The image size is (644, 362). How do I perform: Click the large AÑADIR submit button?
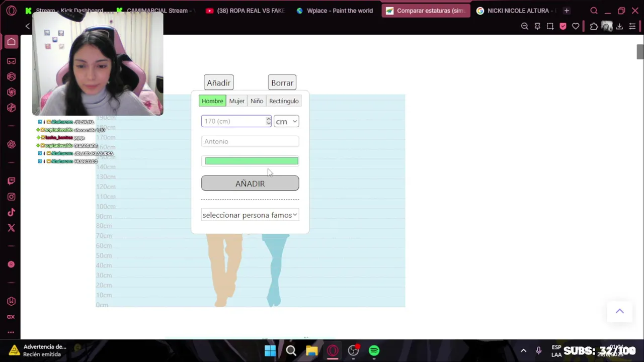(250, 183)
